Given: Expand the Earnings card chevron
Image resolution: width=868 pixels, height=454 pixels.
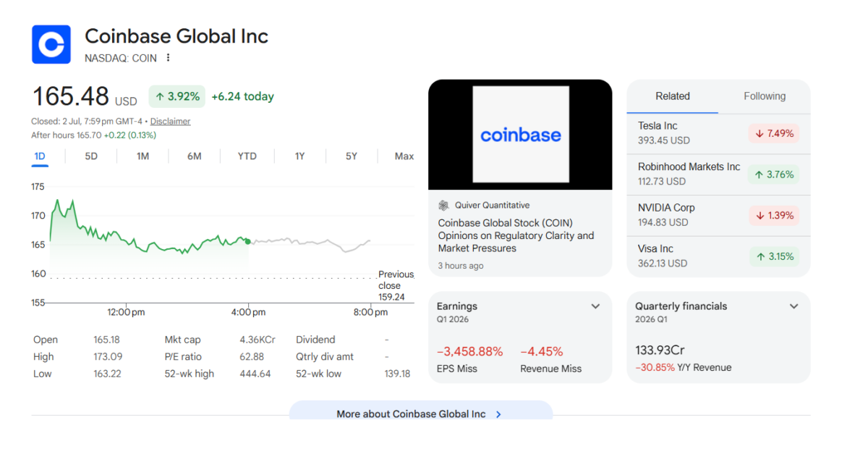Looking at the screenshot, I should [x=595, y=306].
